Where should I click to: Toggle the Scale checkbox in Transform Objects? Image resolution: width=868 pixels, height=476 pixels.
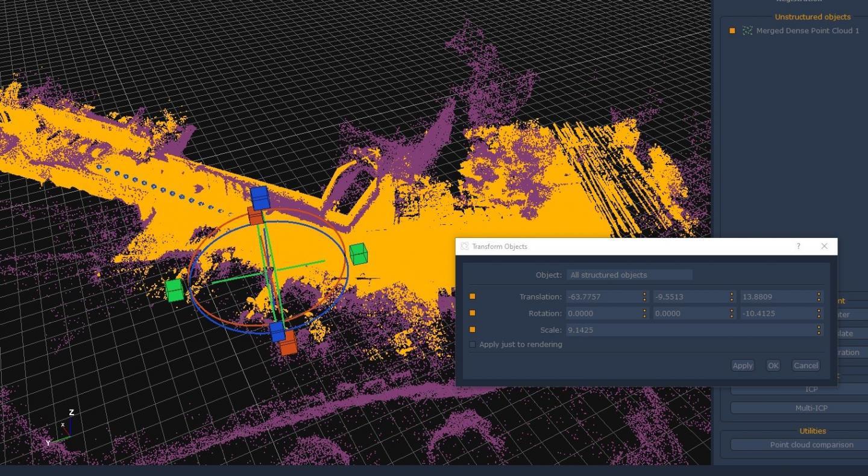coord(472,330)
